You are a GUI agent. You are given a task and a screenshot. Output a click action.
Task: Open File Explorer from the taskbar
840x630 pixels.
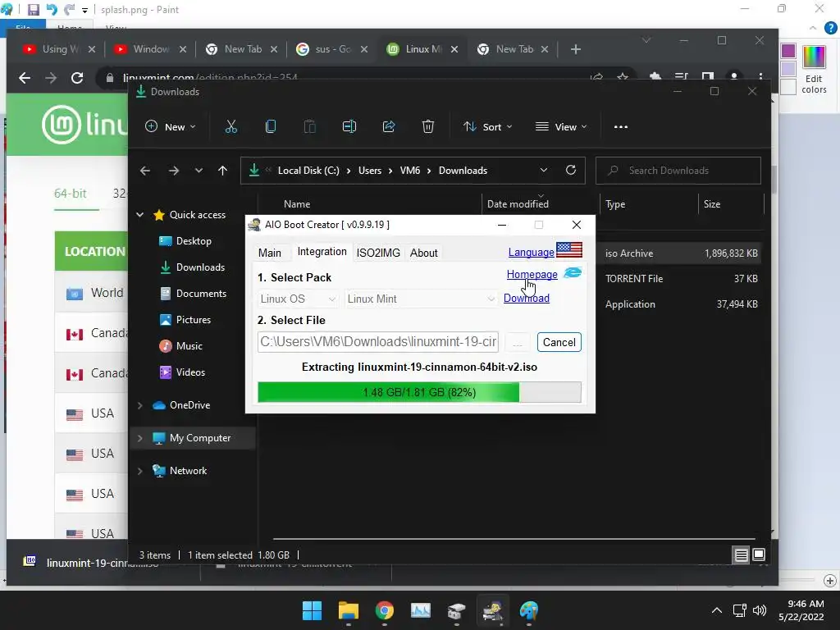click(348, 610)
